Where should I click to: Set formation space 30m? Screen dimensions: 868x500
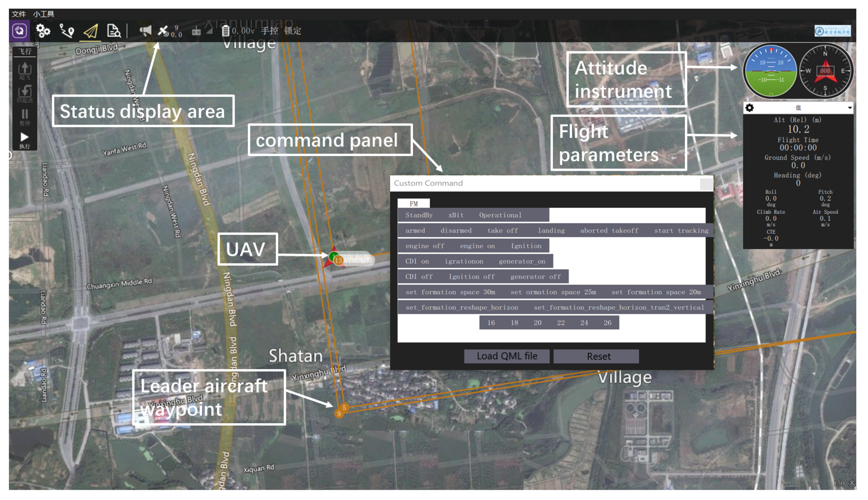click(450, 292)
